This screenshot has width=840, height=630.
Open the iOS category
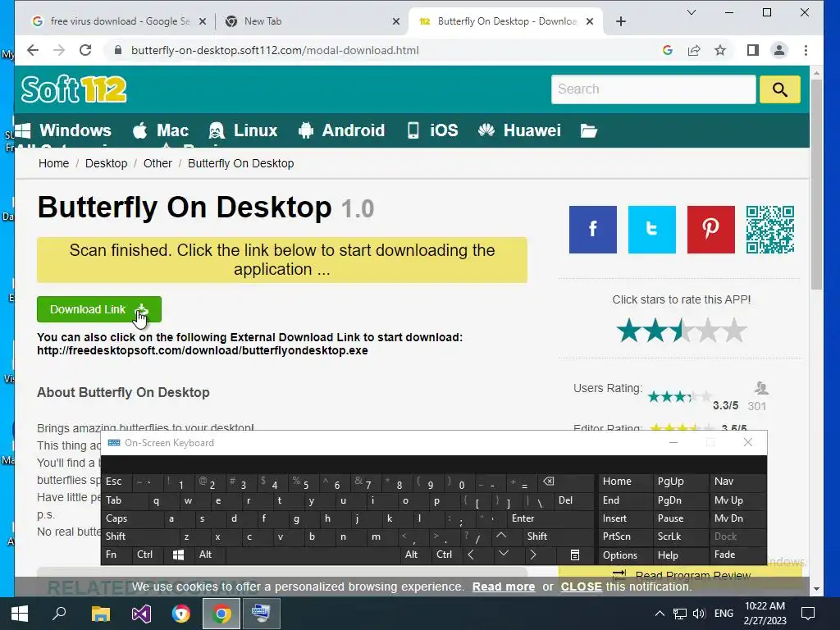coord(433,130)
